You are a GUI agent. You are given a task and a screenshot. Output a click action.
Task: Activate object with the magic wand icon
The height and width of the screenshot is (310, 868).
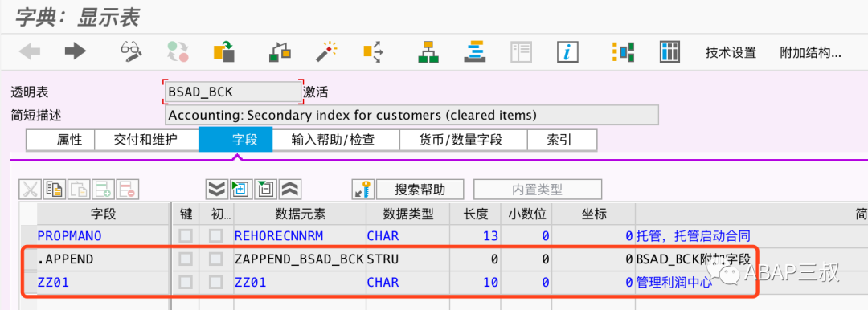326,51
